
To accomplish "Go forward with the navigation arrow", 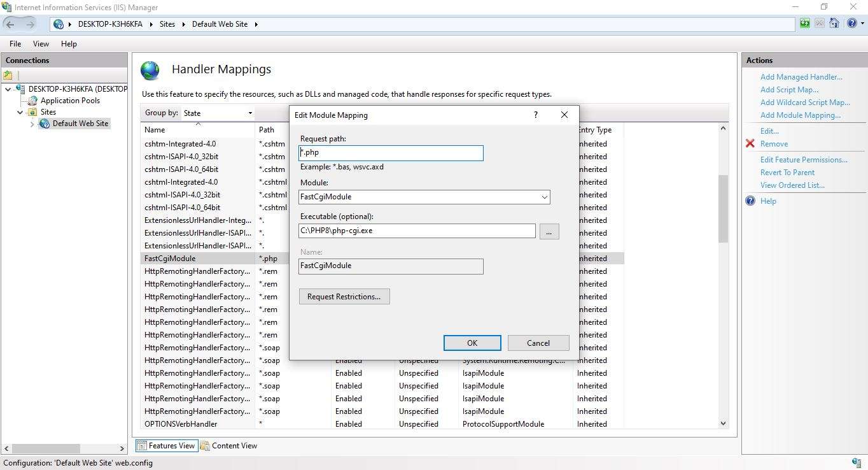I will 30,24.
